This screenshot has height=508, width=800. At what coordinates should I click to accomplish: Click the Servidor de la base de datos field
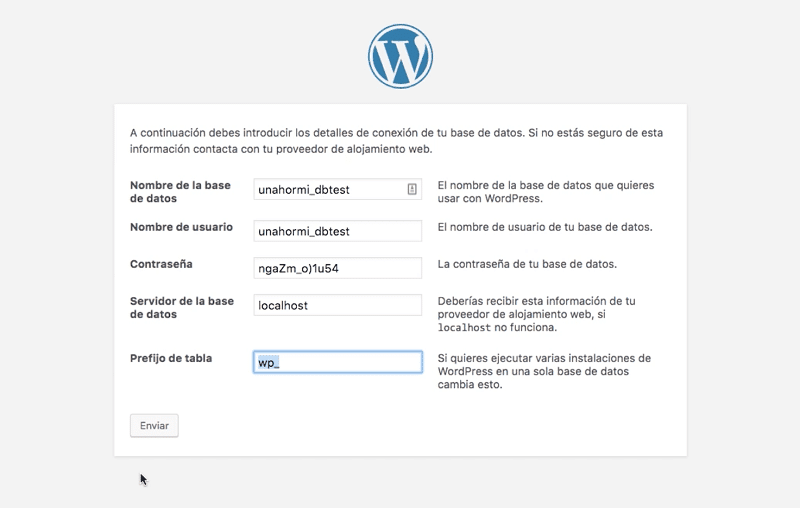pyautogui.click(x=338, y=305)
